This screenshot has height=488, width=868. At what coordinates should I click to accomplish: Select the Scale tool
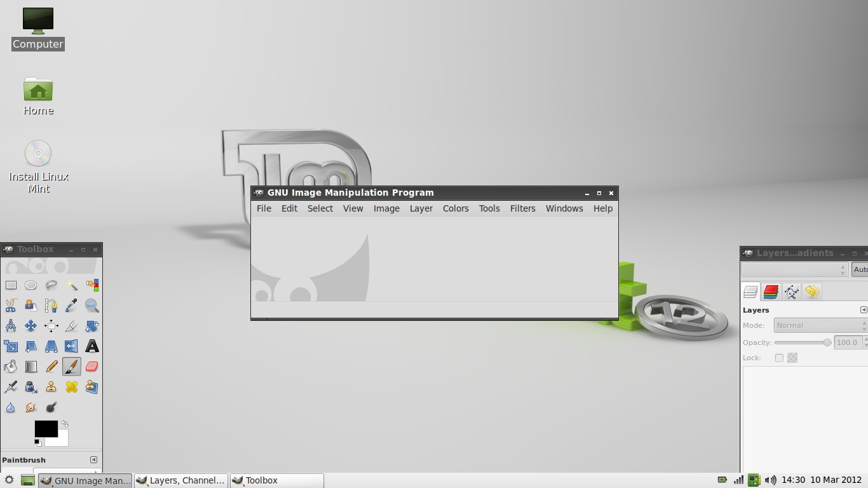tap(11, 346)
